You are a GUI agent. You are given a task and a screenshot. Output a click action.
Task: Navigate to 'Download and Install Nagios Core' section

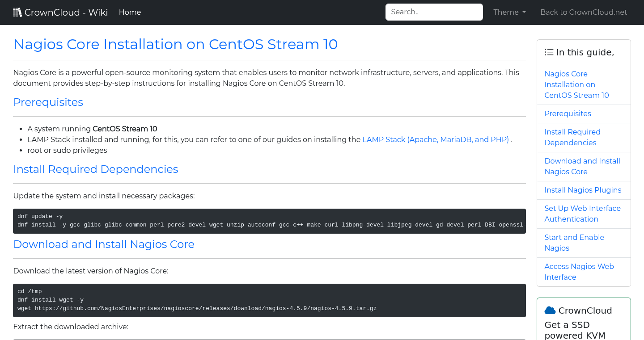(582, 166)
